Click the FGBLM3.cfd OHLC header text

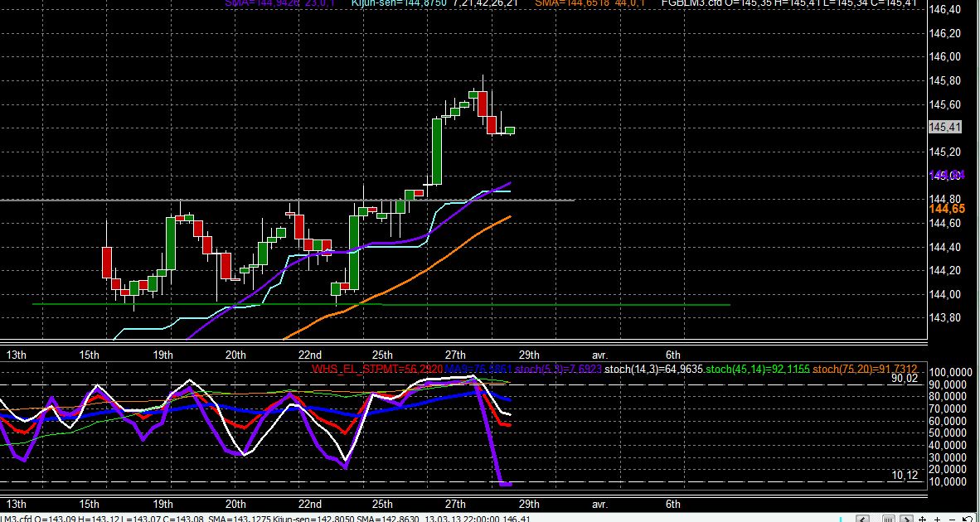coord(788,3)
